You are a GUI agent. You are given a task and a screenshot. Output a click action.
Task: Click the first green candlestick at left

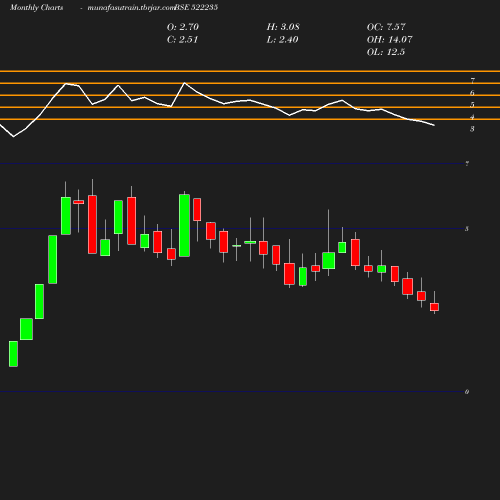(13, 354)
